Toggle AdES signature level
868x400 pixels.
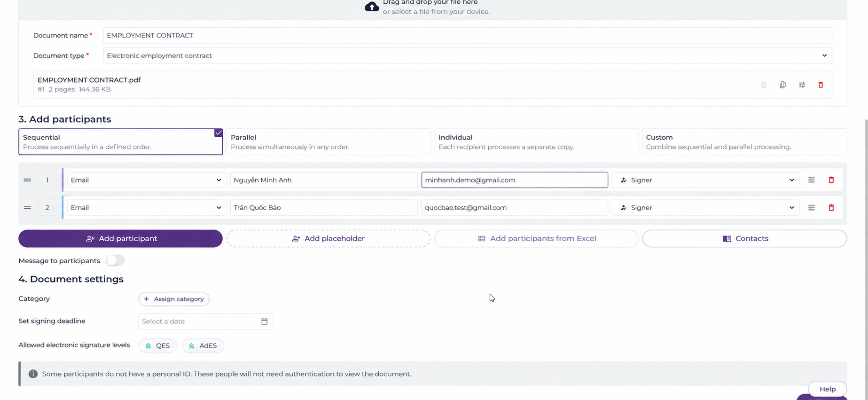(x=203, y=346)
